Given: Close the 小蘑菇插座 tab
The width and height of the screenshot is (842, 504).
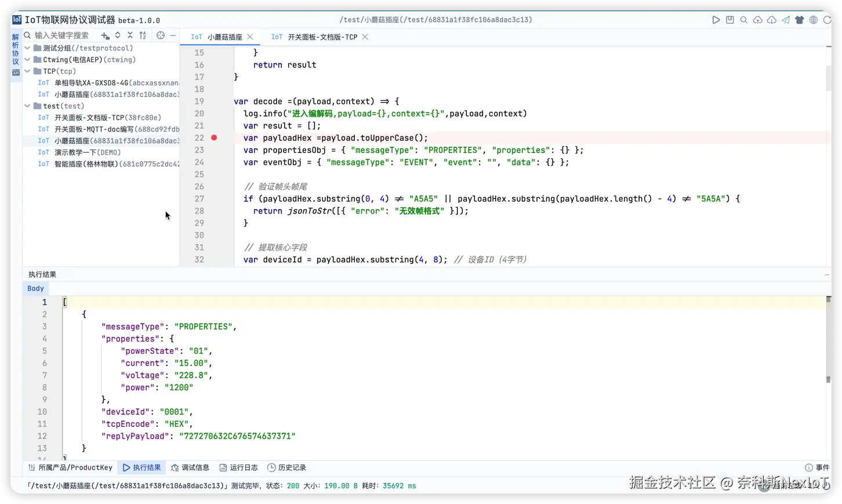Looking at the screenshot, I should [x=250, y=37].
